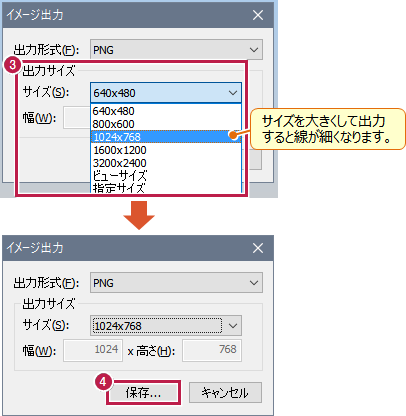The width and height of the screenshot is (406, 416).
Task: Click the キャンセル button
Action: pyautogui.click(x=225, y=393)
